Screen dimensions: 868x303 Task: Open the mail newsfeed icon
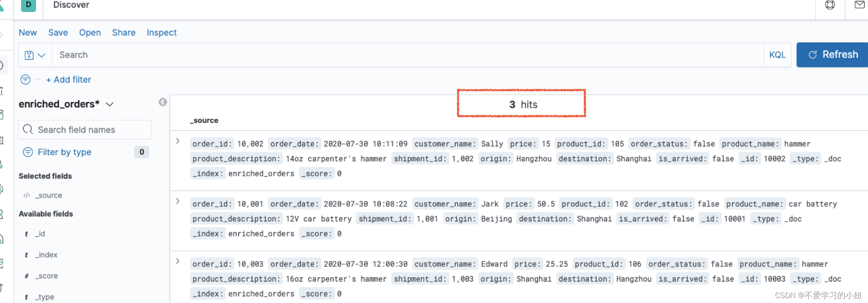(859, 5)
